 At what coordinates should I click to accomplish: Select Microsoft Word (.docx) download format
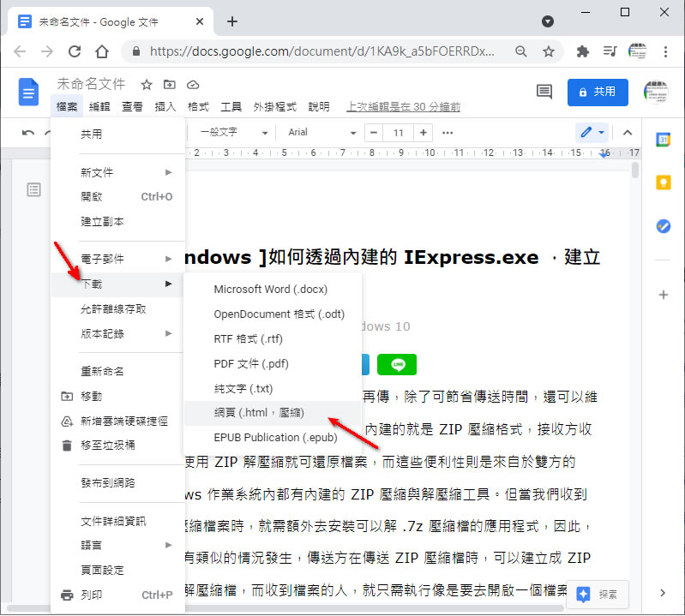[270, 289]
